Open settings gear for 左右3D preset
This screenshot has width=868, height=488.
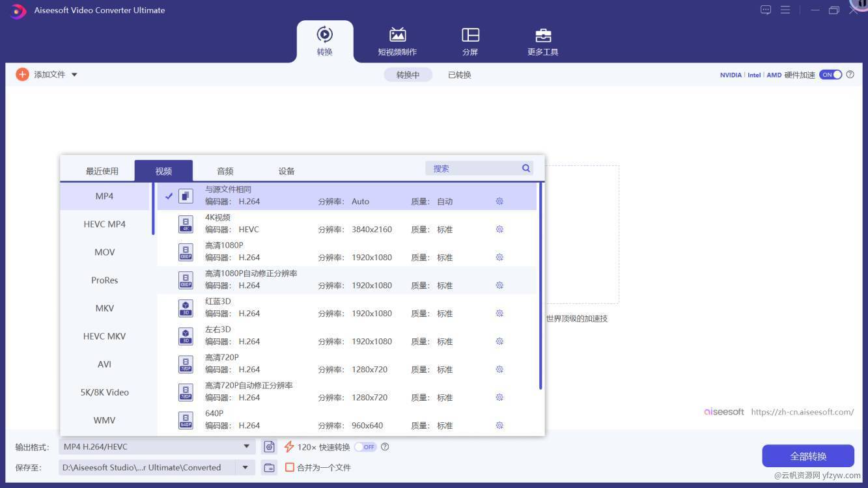click(x=499, y=342)
